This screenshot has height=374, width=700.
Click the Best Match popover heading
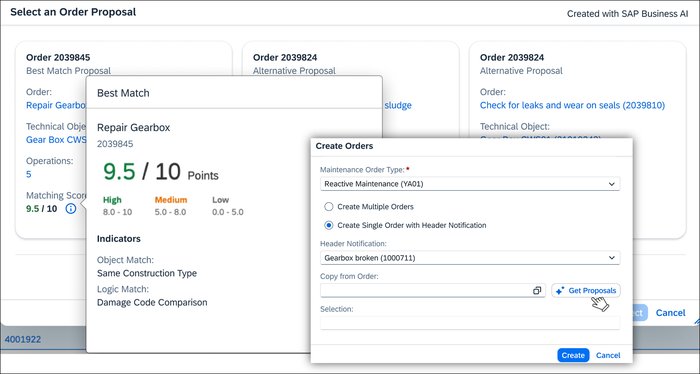[123, 93]
